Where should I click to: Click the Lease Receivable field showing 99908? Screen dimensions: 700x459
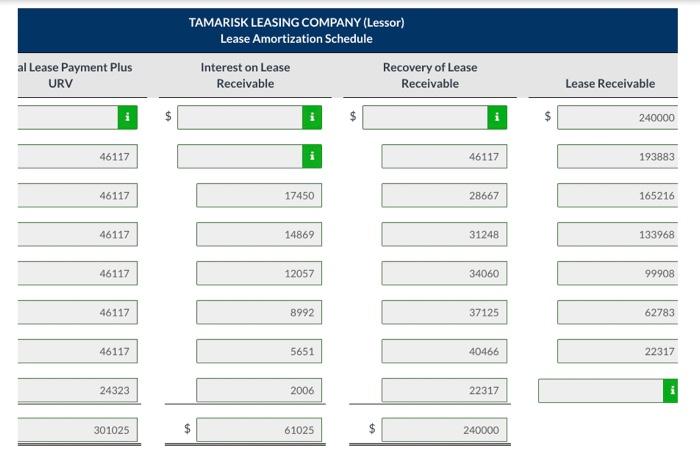tap(617, 273)
